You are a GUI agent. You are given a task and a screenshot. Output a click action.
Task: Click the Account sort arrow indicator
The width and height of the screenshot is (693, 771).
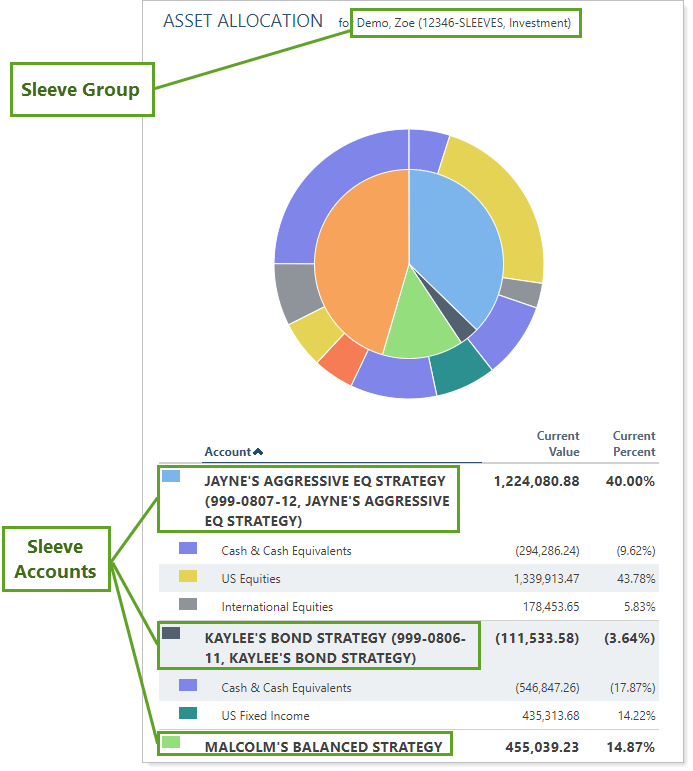point(258,452)
